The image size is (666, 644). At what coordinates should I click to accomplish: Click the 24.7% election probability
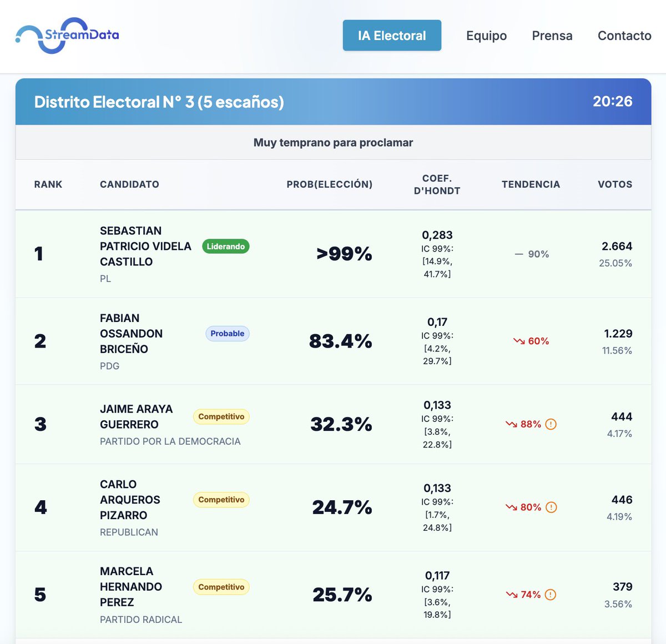[x=342, y=507]
